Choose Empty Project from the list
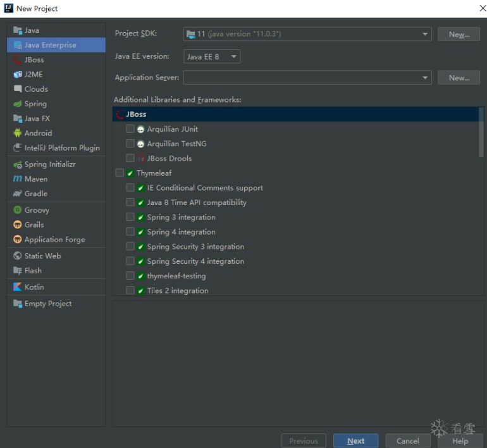This screenshot has width=487, height=448. tap(47, 304)
